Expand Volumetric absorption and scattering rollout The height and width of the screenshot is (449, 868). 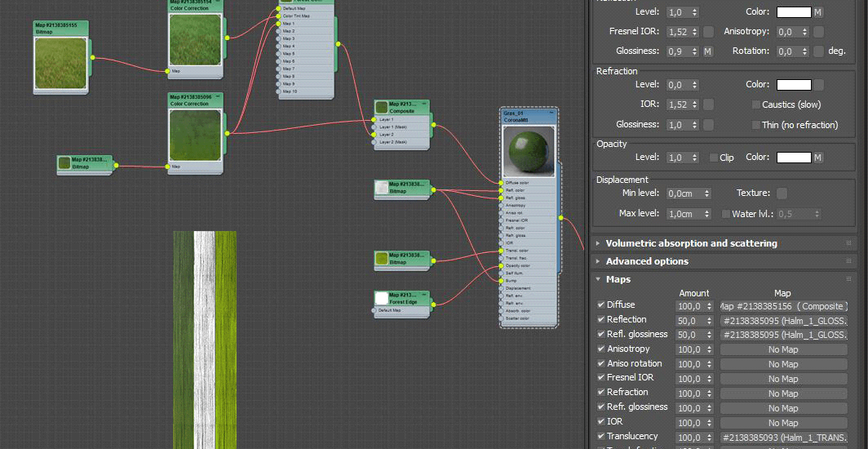point(691,243)
